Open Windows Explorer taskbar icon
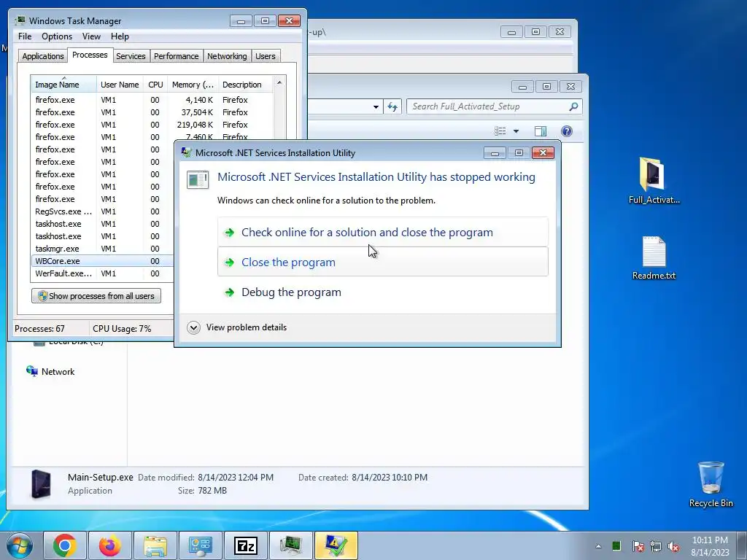Image resolution: width=747 pixels, height=560 pixels. [155, 545]
